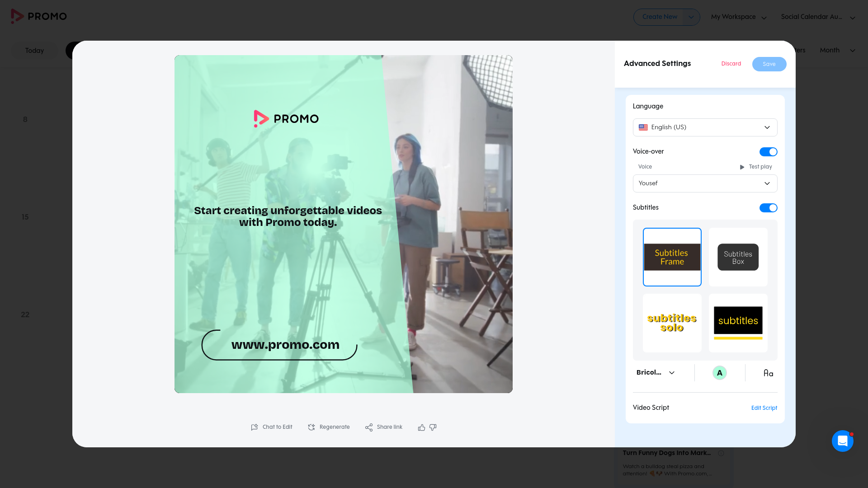Click the Turn Funny Dogs Into Mark... title
Screen dimensions: 868x488
point(667,453)
